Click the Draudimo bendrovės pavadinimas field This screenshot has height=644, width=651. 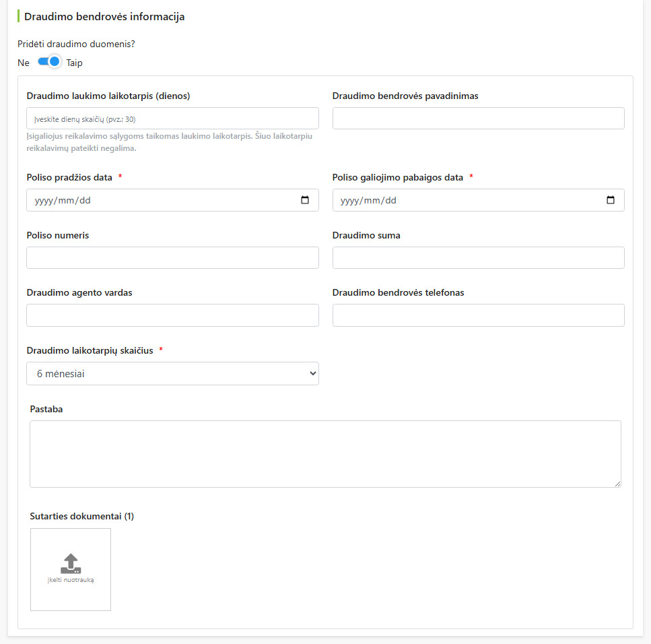point(478,119)
